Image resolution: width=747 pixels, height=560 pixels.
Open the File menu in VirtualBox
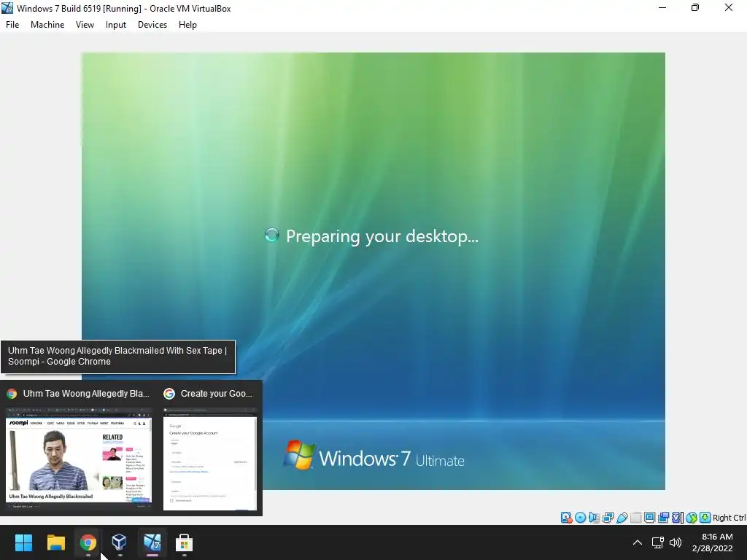pyautogui.click(x=12, y=25)
